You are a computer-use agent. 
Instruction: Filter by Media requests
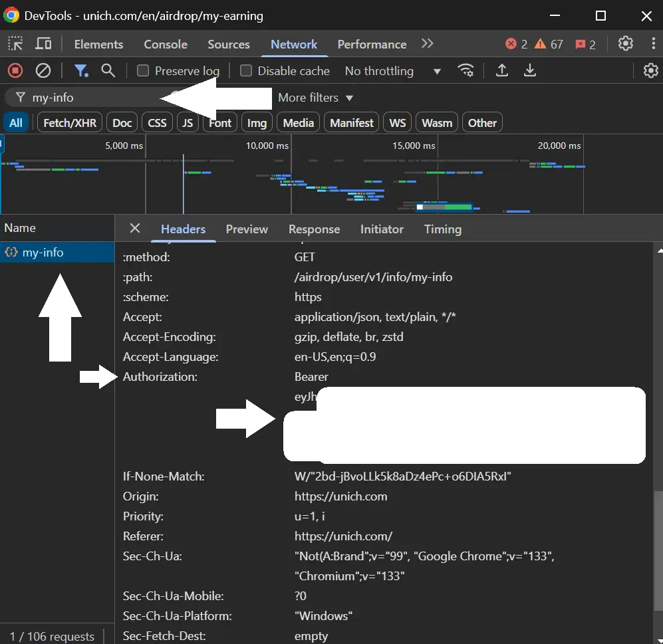pos(298,122)
